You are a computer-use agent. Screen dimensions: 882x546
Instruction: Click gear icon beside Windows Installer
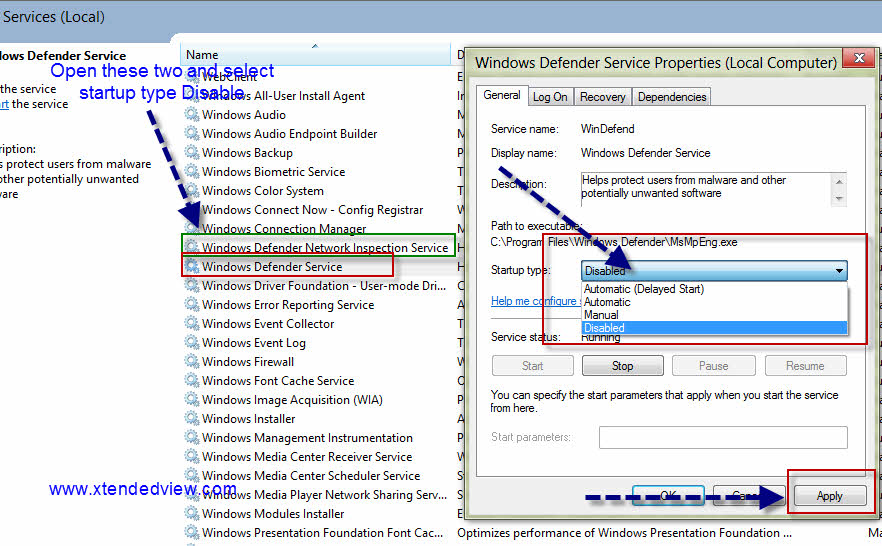(192, 419)
